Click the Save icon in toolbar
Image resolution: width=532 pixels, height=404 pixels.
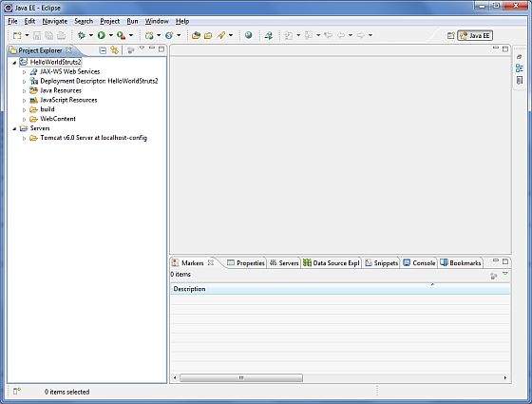pos(37,35)
